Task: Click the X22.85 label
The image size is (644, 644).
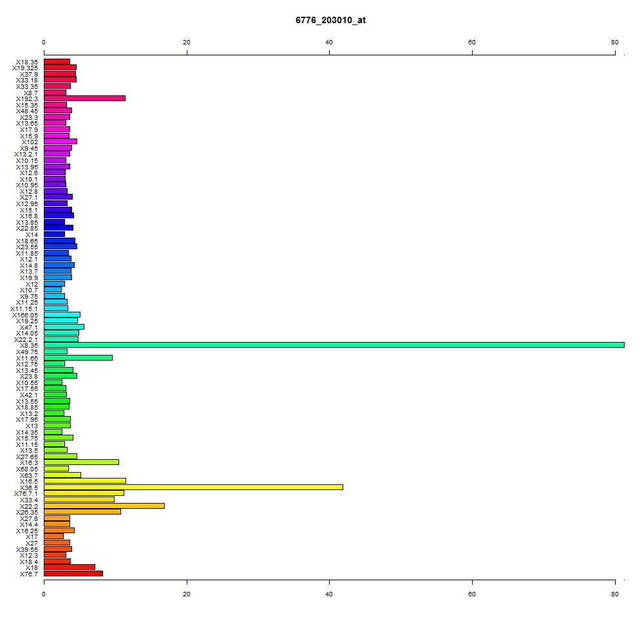Action: [26, 229]
